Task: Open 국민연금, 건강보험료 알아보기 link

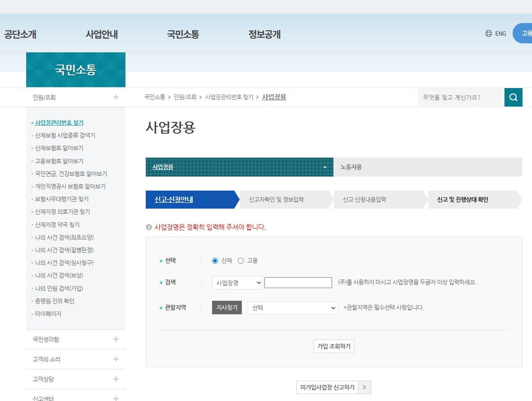Action: coord(71,173)
